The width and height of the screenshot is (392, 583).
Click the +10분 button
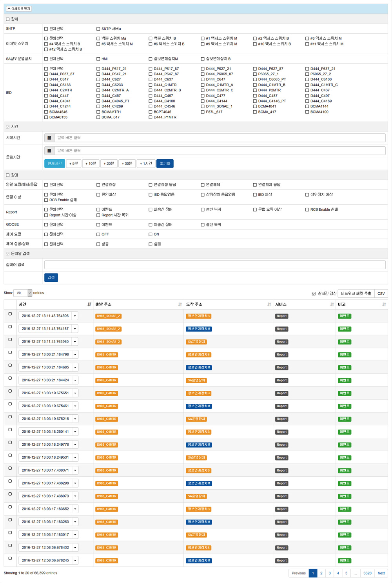(x=91, y=164)
